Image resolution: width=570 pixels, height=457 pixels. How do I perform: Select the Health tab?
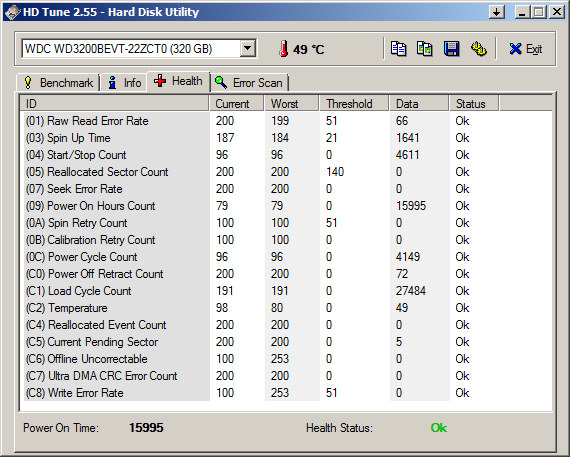click(x=178, y=81)
